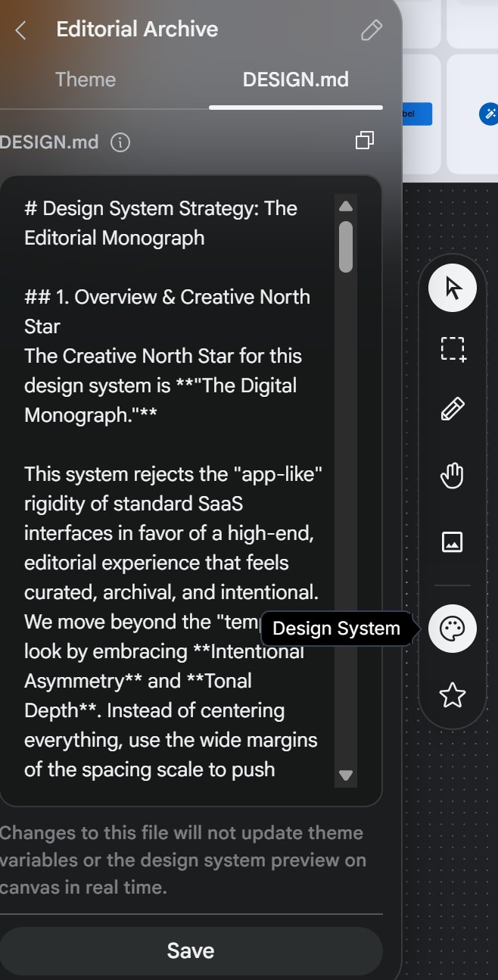Grab the editor's vertical scrollbar thumb
Screen dimensions: 498x980
(x=346, y=246)
